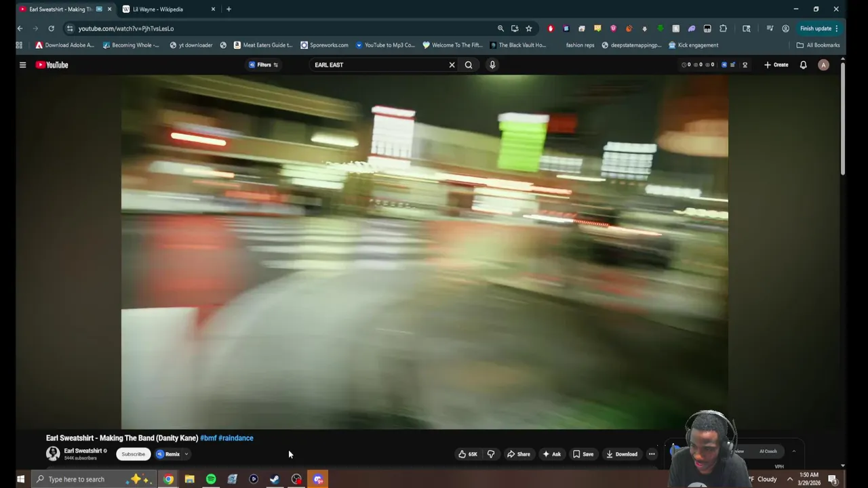
Task: Click the video player area
Action: (x=425, y=252)
